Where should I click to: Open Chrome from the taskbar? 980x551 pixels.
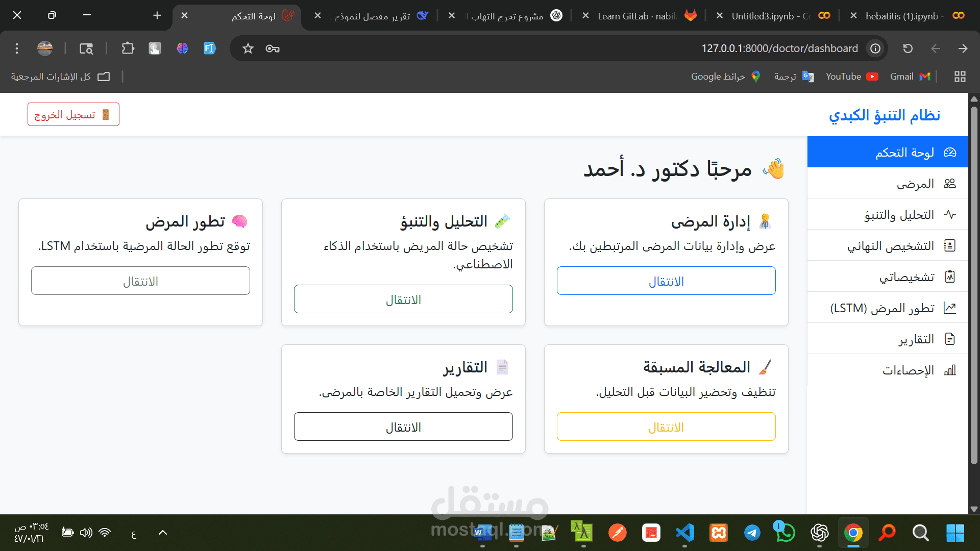853,533
